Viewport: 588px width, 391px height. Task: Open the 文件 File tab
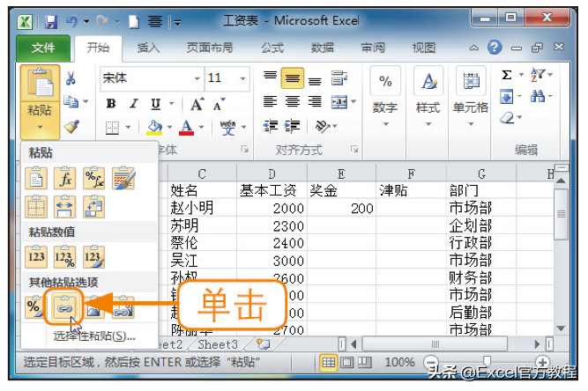point(43,48)
